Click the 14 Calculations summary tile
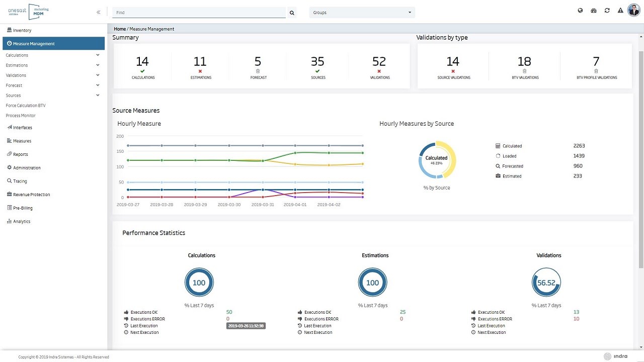This screenshot has width=644, height=362. click(143, 67)
